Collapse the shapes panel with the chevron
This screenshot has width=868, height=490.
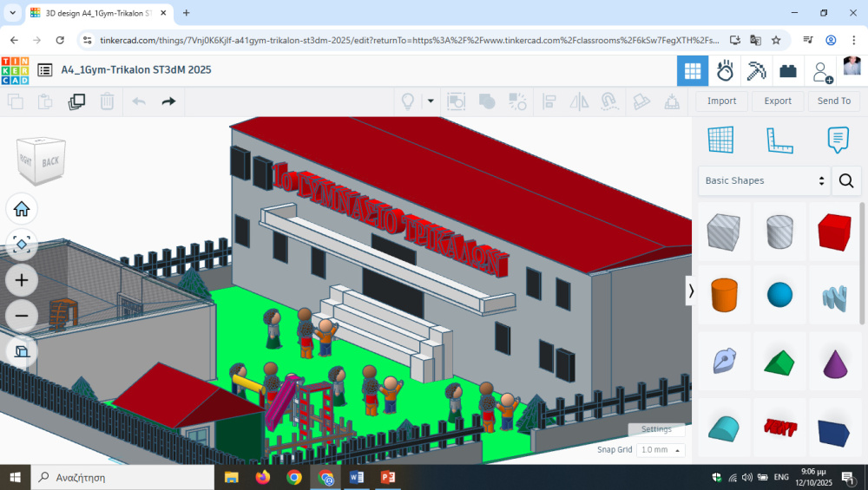click(691, 291)
